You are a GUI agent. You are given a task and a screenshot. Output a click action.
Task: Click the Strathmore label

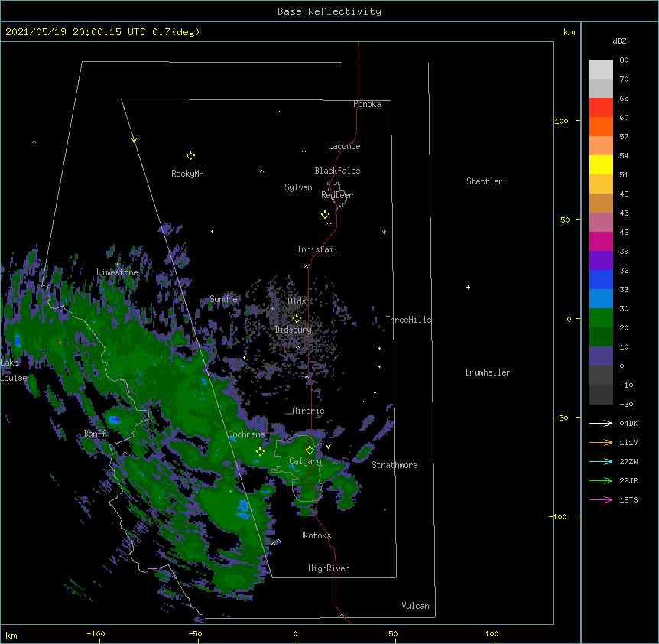pyautogui.click(x=394, y=465)
